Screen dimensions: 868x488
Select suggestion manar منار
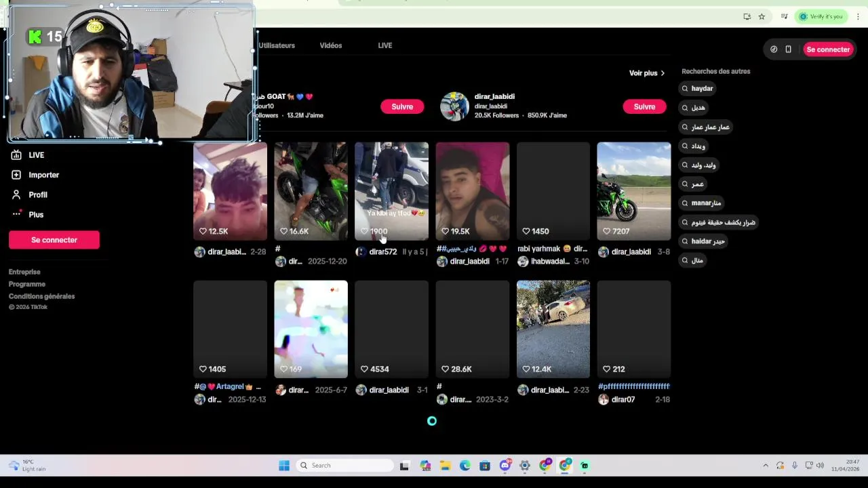[x=701, y=203]
